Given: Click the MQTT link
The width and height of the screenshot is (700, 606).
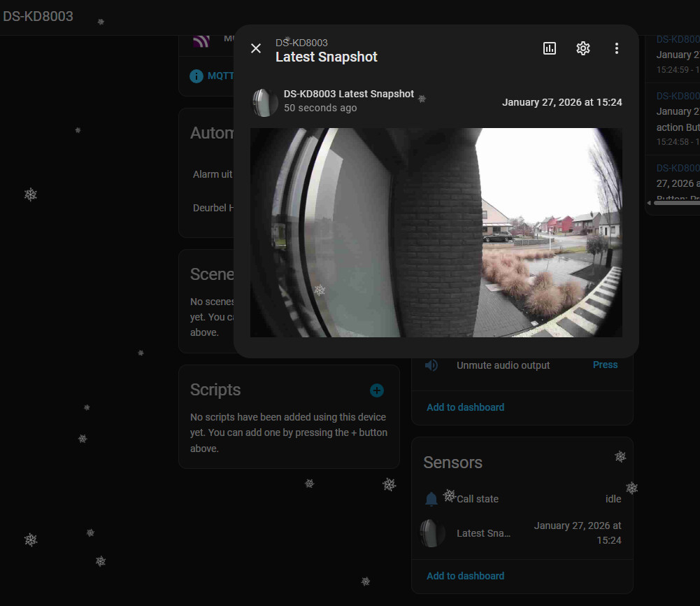Looking at the screenshot, I should tap(220, 76).
